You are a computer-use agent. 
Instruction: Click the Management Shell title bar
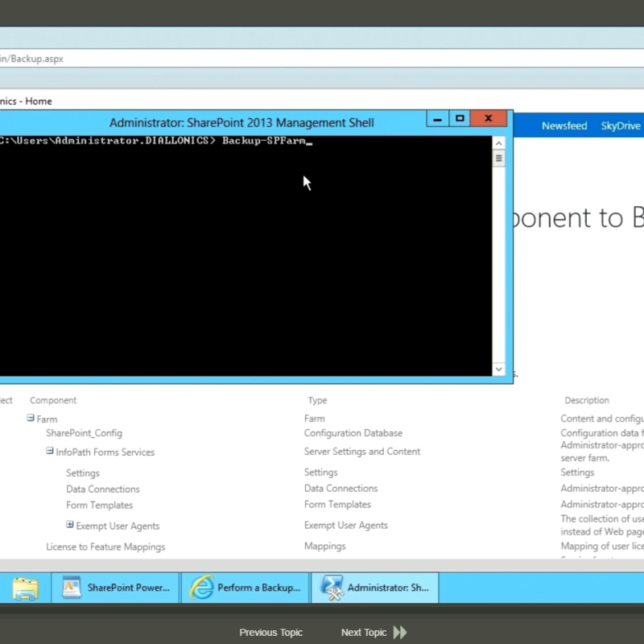pyautogui.click(x=242, y=123)
